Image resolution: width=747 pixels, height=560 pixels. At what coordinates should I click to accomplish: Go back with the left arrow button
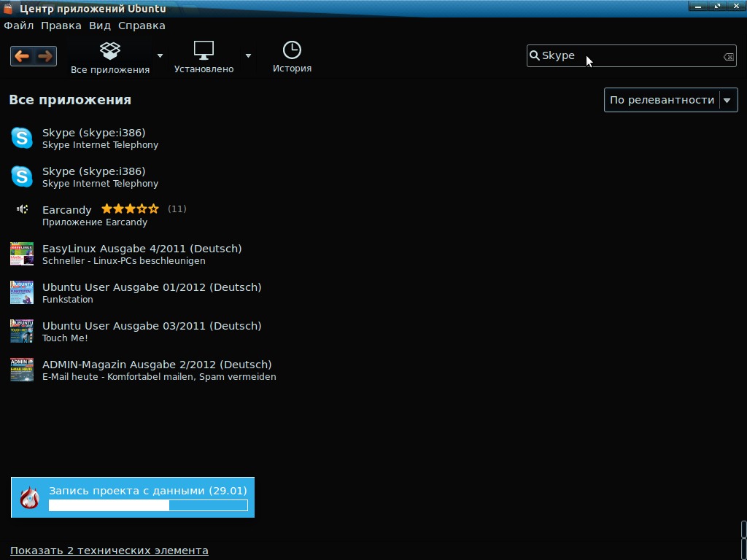[22, 56]
